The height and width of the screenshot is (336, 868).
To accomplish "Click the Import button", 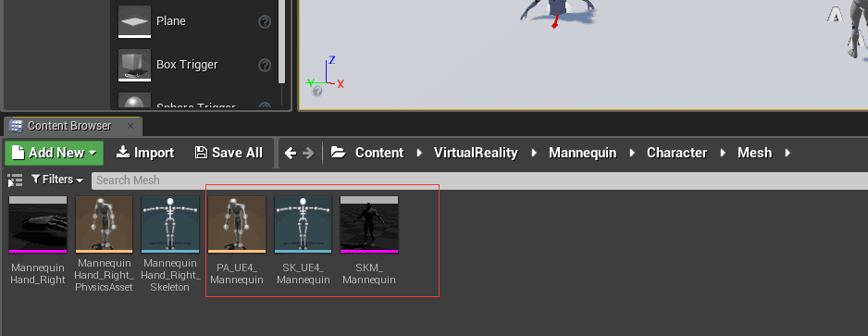I will pyautogui.click(x=145, y=153).
